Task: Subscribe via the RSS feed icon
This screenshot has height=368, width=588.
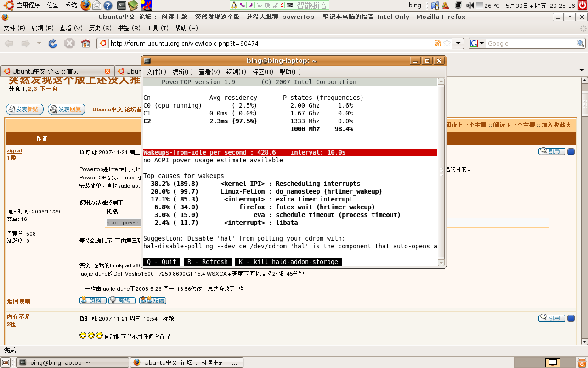Action: coord(438,43)
